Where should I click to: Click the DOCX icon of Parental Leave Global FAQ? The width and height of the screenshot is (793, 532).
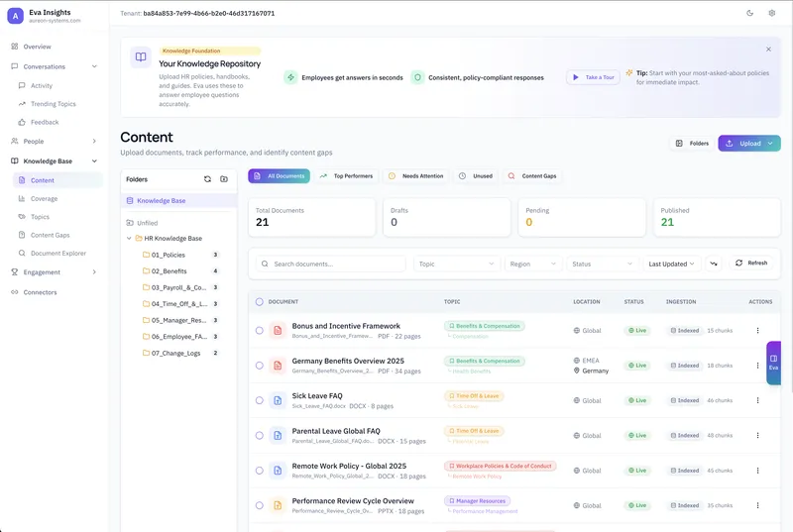[278, 435]
